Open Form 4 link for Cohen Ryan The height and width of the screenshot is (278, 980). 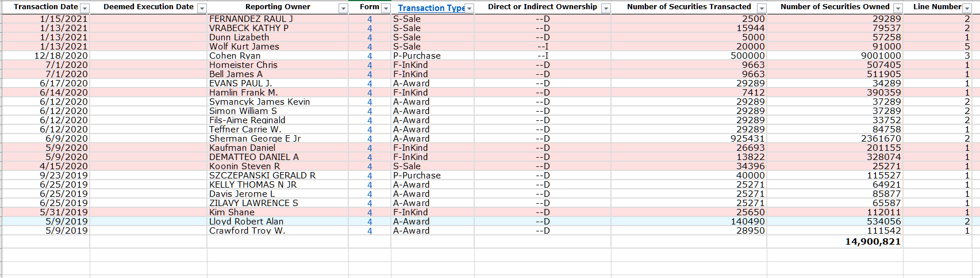[370, 56]
